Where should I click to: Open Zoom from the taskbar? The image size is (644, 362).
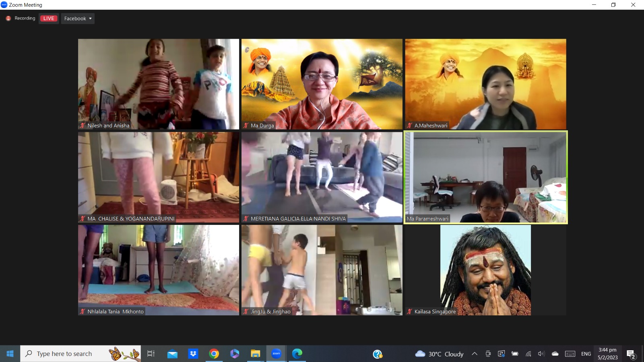[x=276, y=354]
